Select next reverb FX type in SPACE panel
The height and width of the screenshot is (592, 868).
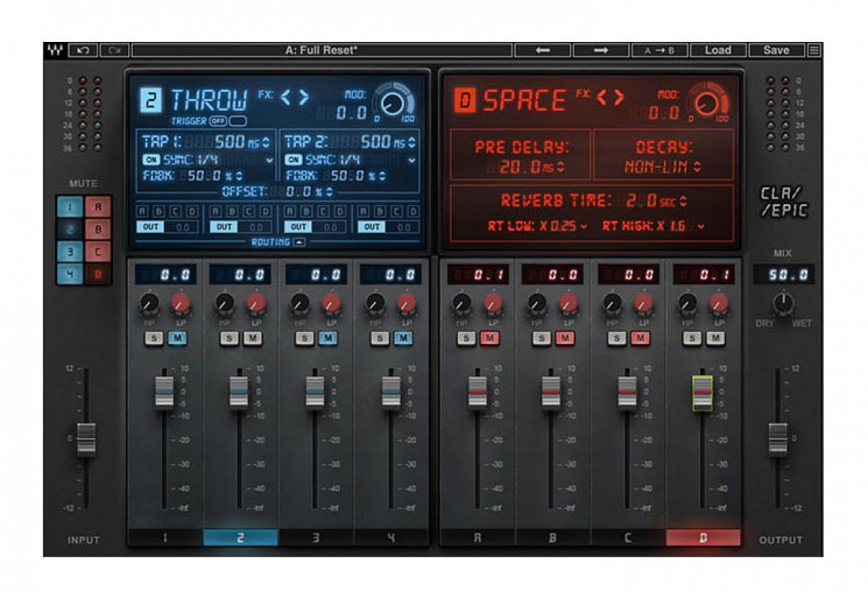(x=618, y=97)
